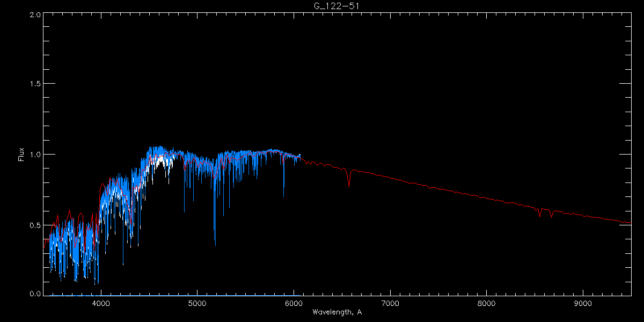Click the 1.5 flux tick label

click(x=34, y=84)
